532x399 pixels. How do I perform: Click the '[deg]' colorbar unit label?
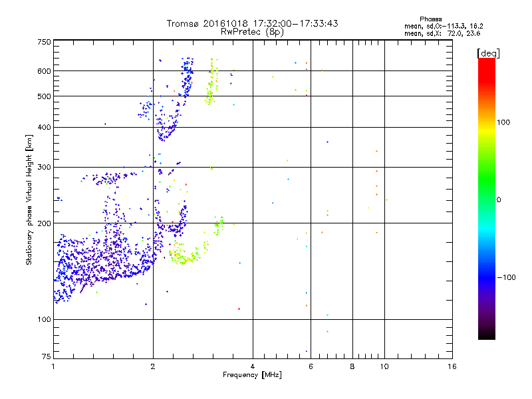click(x=488, y=53)
